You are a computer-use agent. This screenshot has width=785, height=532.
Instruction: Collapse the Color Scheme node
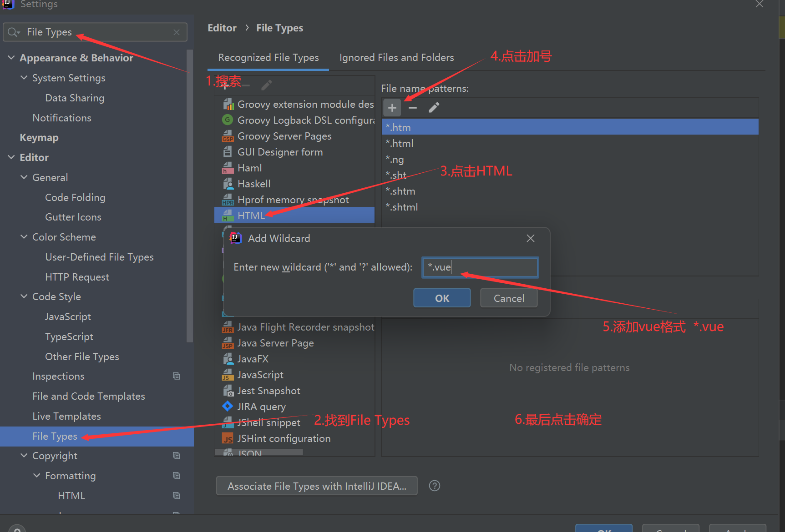24,237
